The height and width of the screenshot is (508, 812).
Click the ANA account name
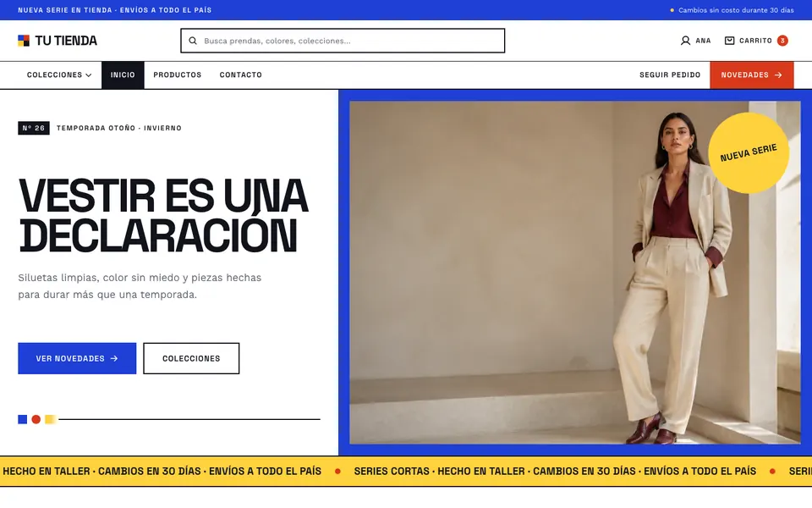click(703, 41)
